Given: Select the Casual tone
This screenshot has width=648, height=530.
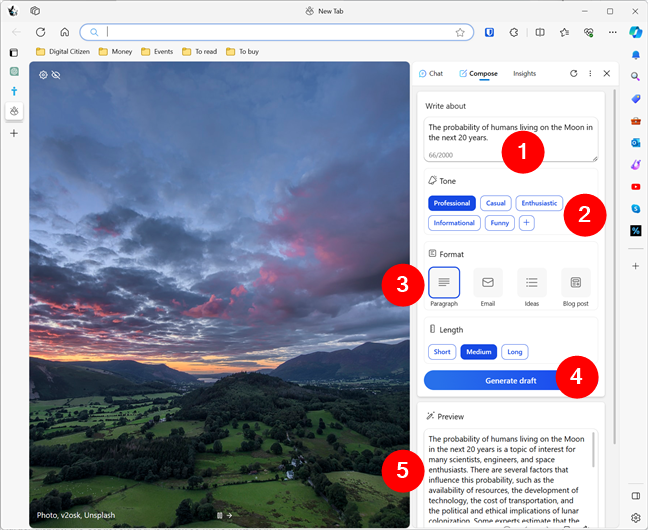Looking at the screenshot, I should coord(496,203).
